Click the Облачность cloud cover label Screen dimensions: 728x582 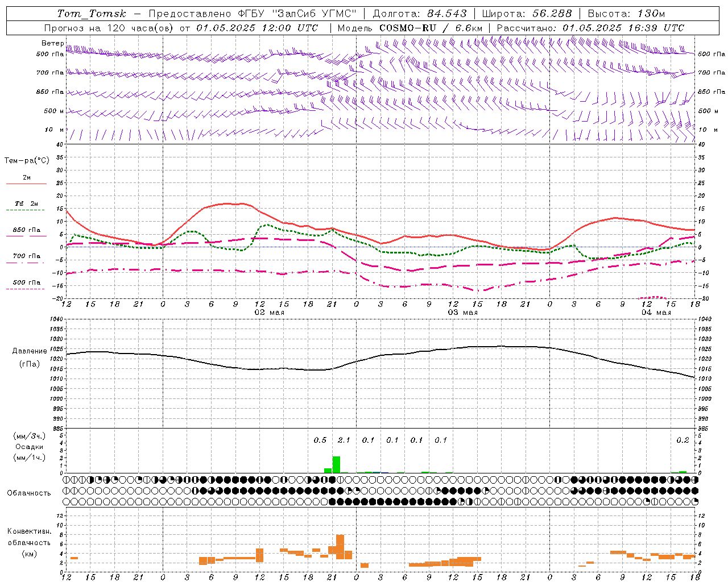[29, 493]
